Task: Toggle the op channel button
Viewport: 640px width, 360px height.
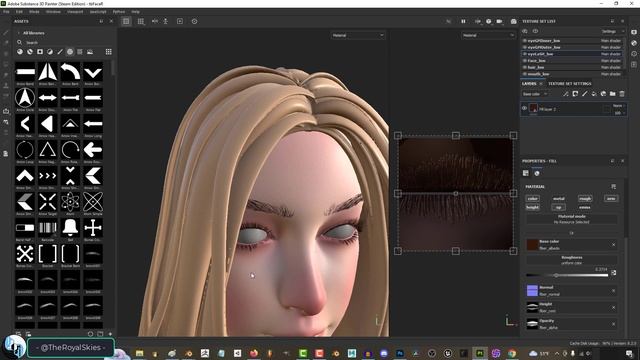Action: tap(558, 207)
